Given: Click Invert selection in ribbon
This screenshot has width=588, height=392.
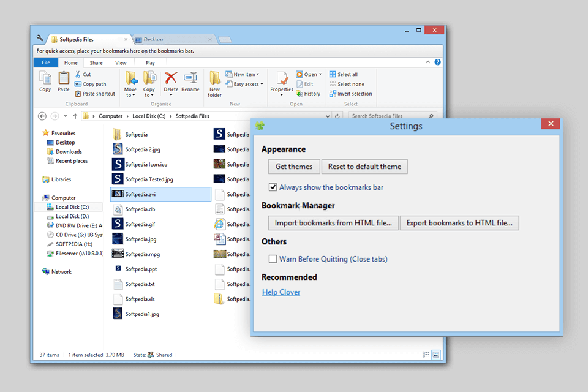Looking at the screenshot, I should (350, 94).
